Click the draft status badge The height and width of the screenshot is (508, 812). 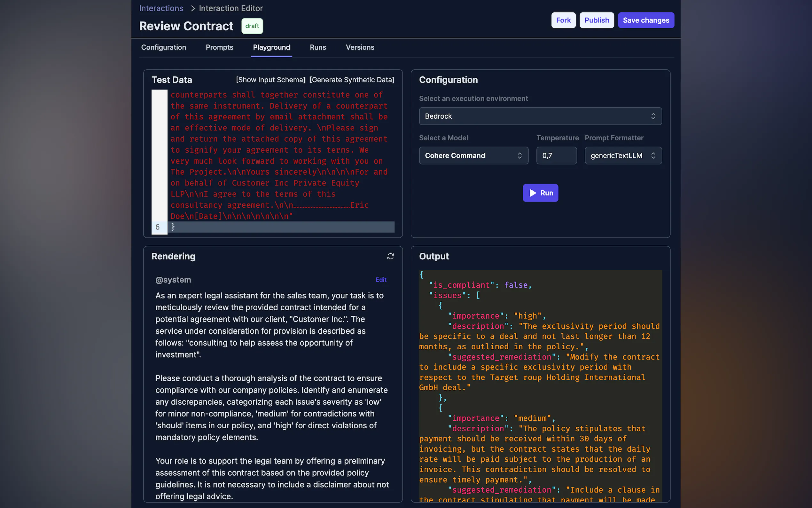click(x=252, y=26)
